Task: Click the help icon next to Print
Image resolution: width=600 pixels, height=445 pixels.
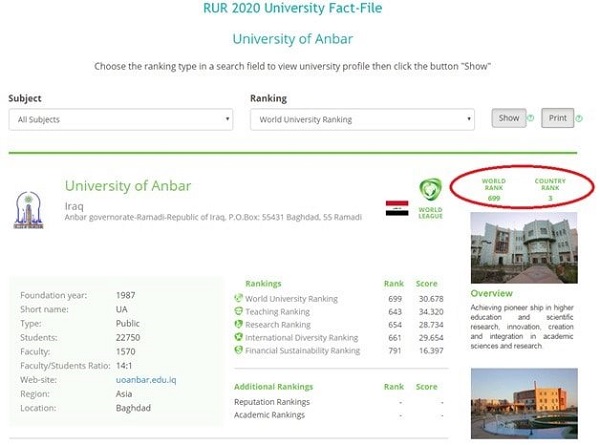Action: click(579, 119)
